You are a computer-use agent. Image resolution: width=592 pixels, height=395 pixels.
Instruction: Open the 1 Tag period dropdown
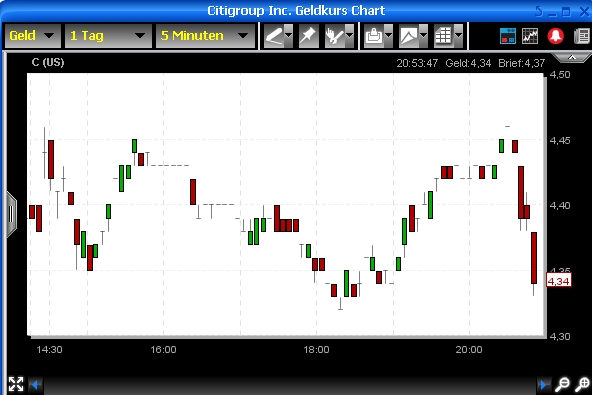click(x=108, y=36)
